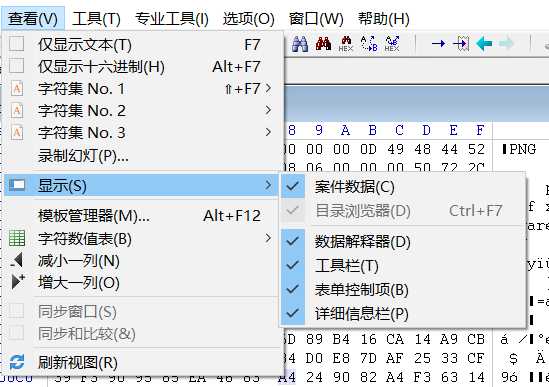Select hex byte CB
Image resolution: width=549 pixels, height=387 pixels.
point(476,339)
